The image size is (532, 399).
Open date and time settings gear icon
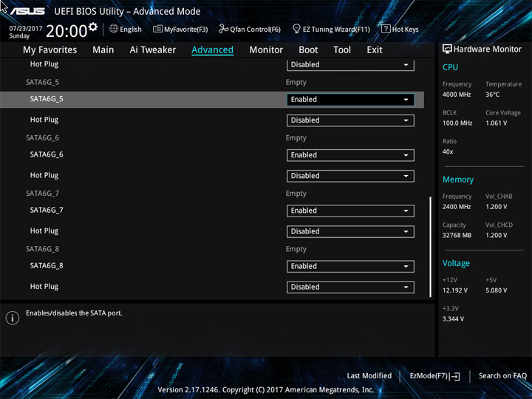tap(93, 27)
